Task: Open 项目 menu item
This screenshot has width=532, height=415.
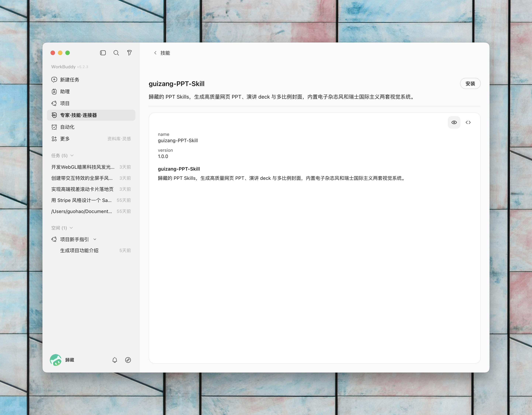Action: (x=91, y=103)
